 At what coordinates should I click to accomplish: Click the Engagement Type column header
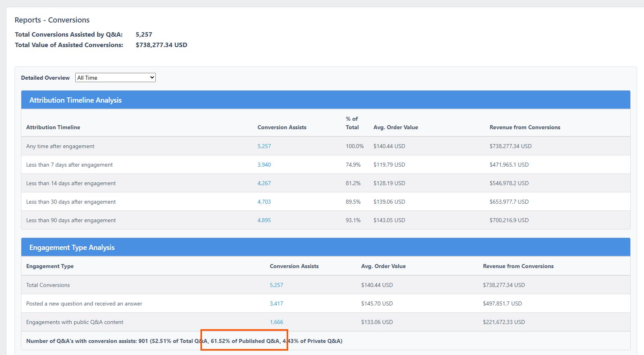[x=50, y=266]
